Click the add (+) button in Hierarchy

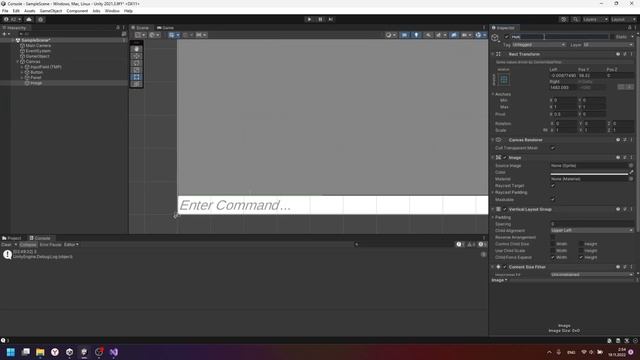click(x=4, y=34)
